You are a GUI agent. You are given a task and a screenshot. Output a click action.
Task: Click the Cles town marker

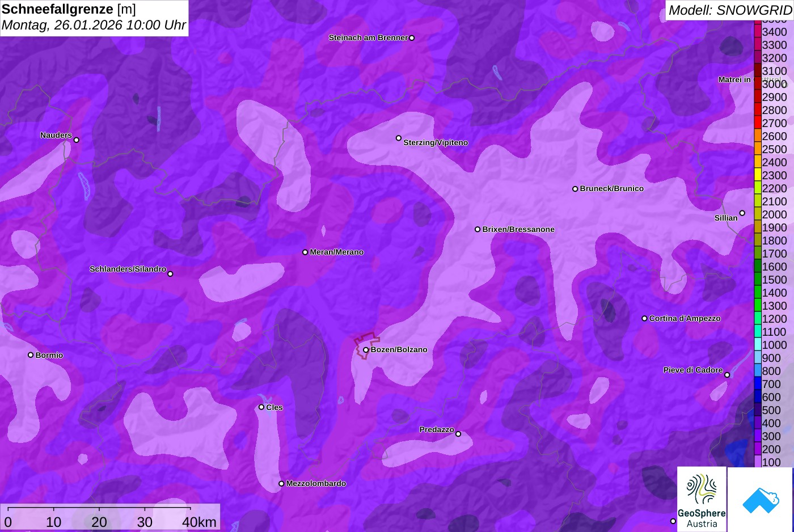click(x=261, y=407)
